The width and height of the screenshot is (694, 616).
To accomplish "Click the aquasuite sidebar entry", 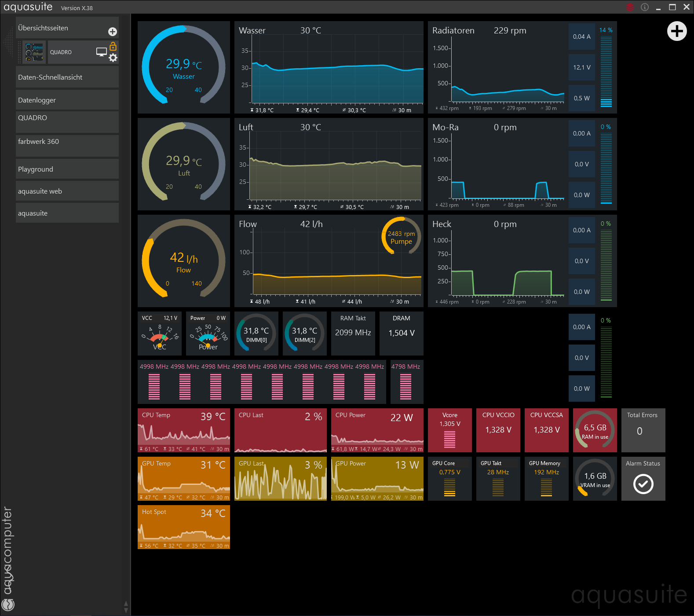I will point(67,213).
